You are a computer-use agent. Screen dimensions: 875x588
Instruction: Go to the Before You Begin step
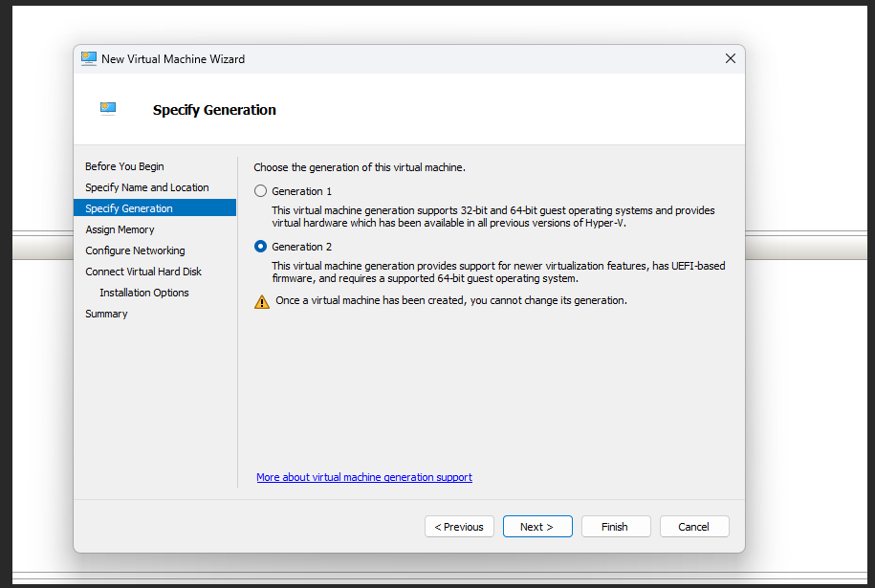pos(124,166)
